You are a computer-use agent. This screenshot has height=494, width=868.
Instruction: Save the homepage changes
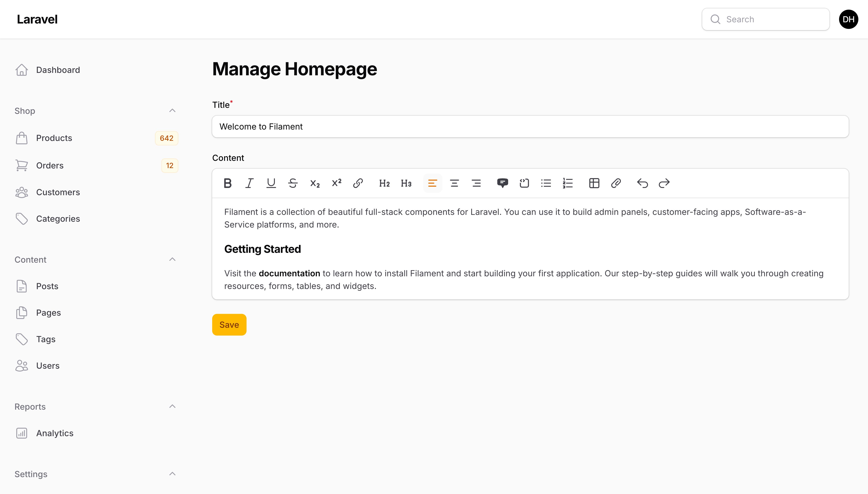click(x=229, y=325)
